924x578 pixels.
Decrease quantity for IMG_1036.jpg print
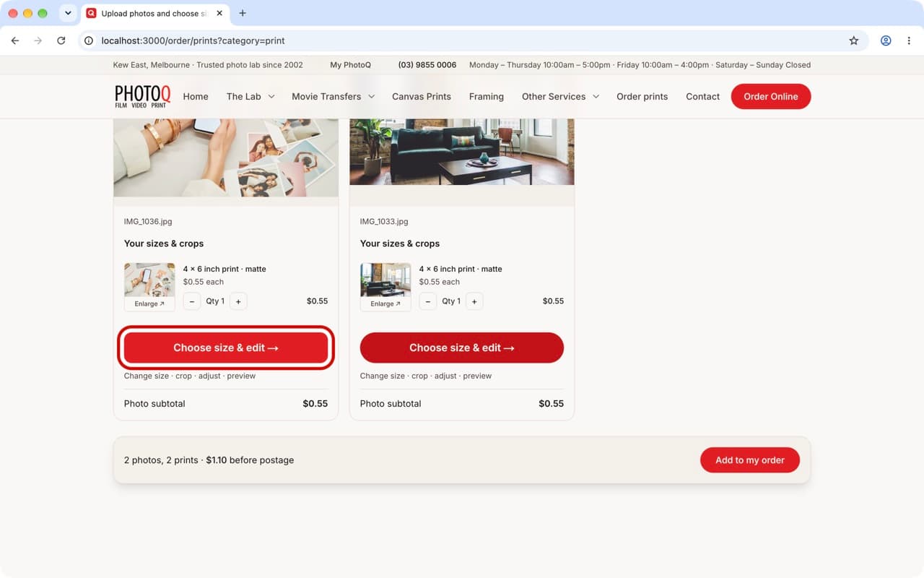192,301
